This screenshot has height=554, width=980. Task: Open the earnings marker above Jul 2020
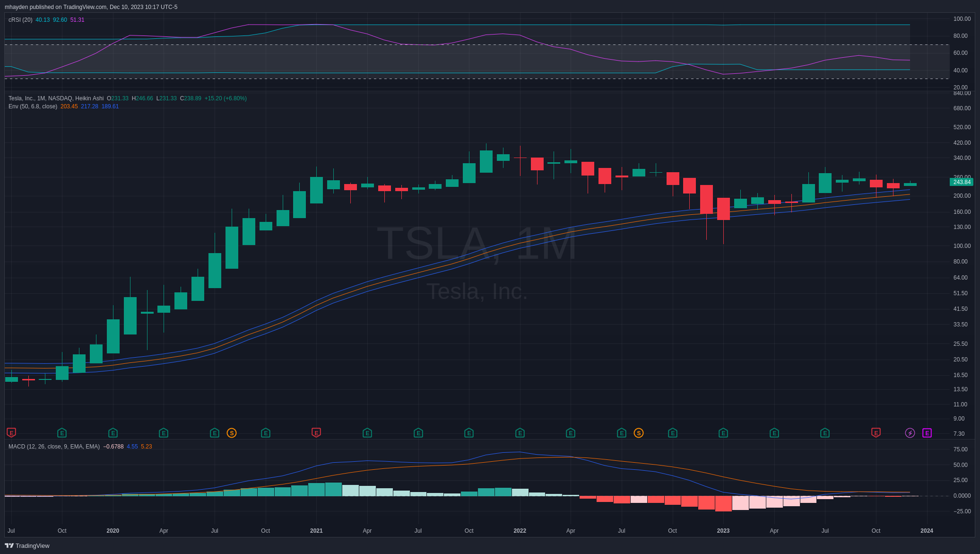tap(215, 433)
